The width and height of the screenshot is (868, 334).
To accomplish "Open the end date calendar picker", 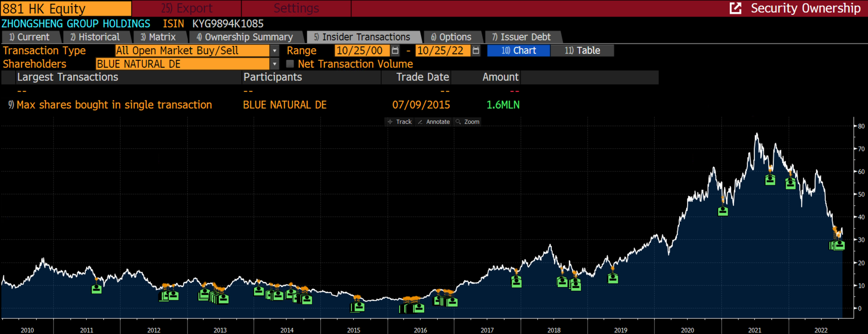I will 476,51.
